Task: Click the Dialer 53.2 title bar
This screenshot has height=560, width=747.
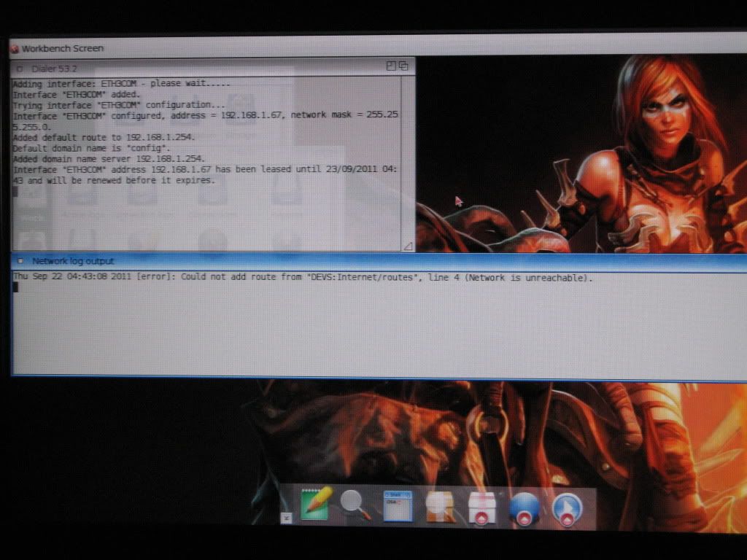Action: point(212,68)
